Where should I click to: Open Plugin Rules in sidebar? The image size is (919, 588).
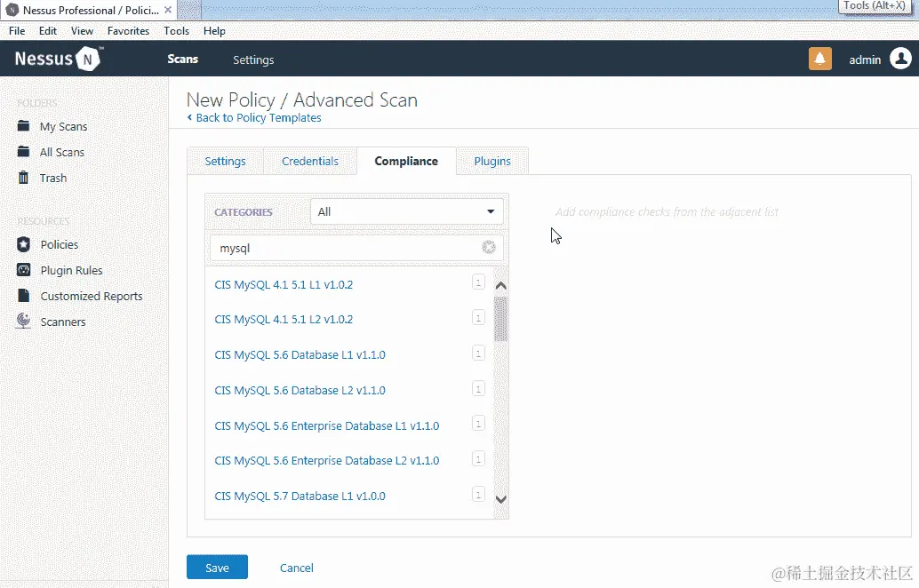click(x=71, y=271)
